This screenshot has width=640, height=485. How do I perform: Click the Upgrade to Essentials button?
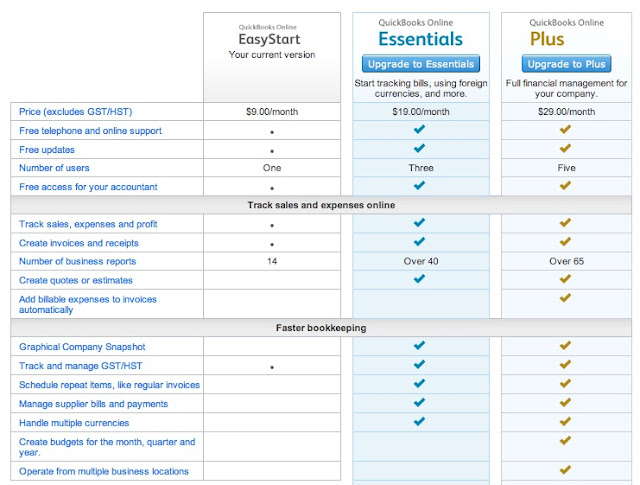[420, 64]
